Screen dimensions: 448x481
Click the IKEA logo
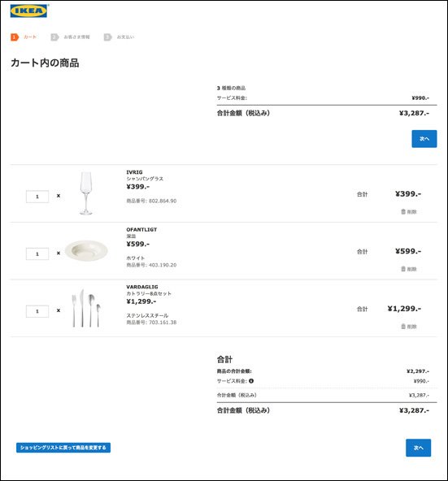point(28,11)
